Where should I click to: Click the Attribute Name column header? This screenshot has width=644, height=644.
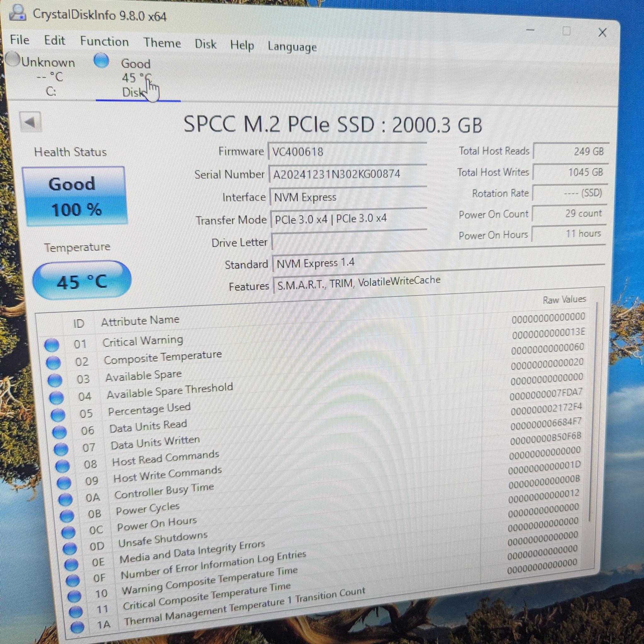(140, 321)
